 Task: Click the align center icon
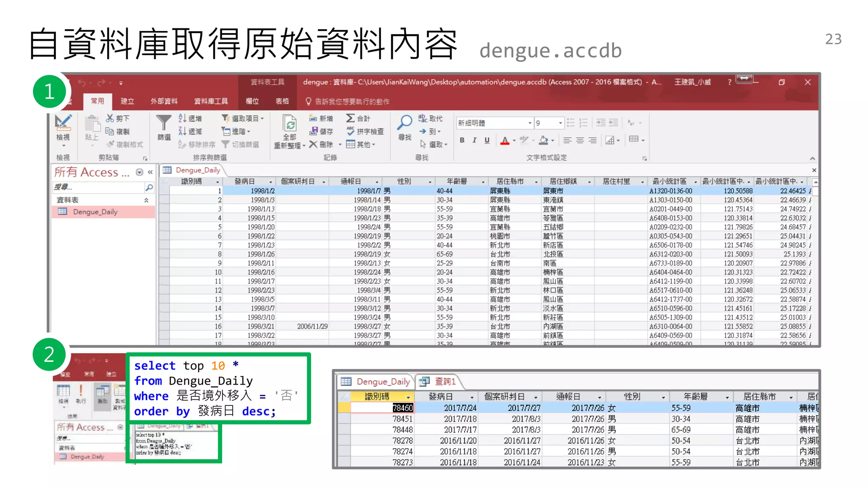[580, 140]
